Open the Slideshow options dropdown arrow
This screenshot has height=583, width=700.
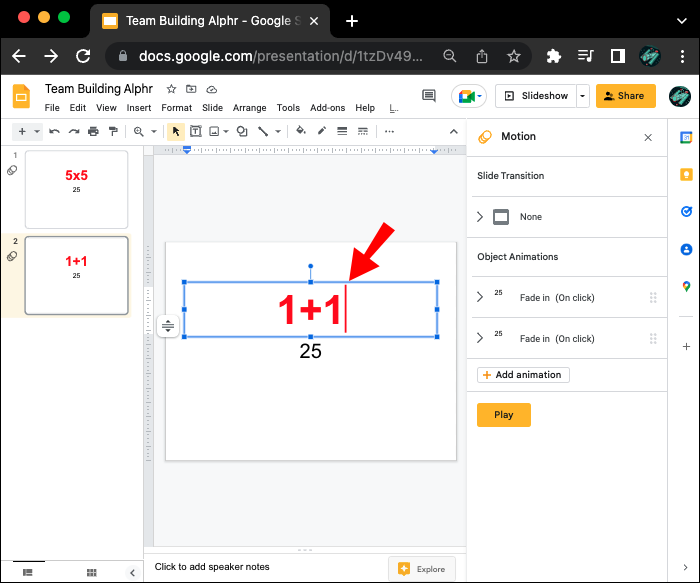tap(583, 96)
